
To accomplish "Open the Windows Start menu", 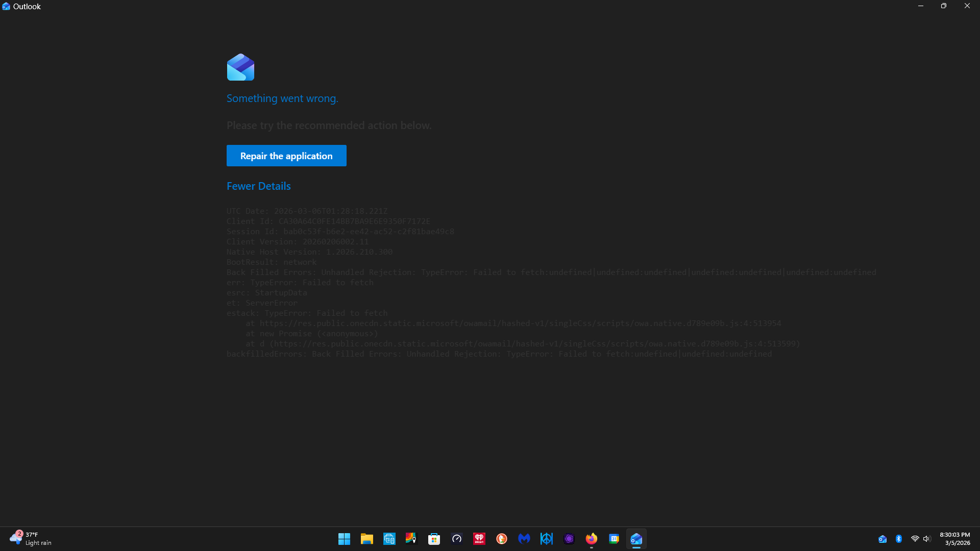I will tap(344, 539).
